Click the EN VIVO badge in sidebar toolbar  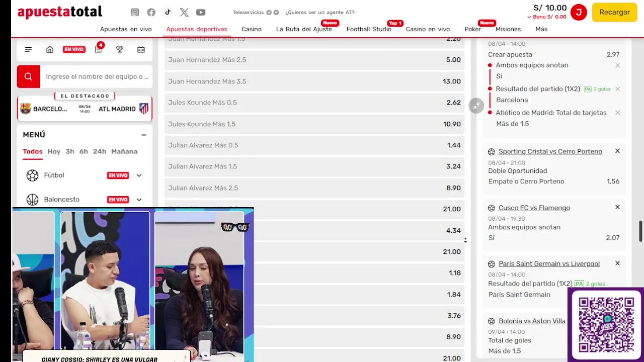tap(74, 49)
